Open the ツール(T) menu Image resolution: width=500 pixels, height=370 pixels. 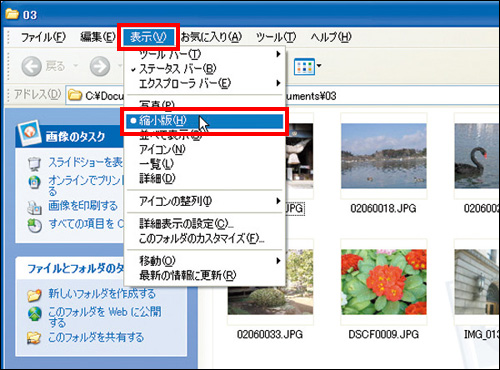[276, 37]
